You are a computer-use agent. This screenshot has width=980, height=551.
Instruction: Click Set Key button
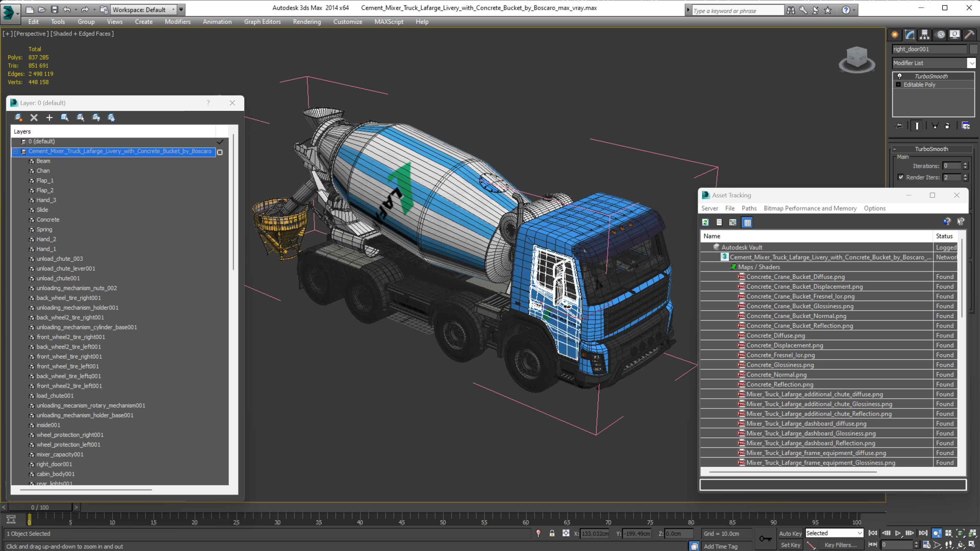[790, 545]
